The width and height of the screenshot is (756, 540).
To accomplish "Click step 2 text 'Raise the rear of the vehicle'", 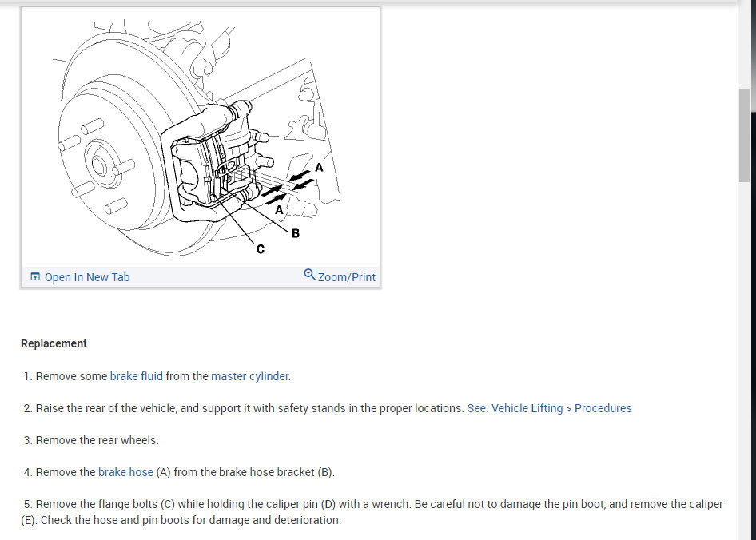I will [x=108, y=408].
